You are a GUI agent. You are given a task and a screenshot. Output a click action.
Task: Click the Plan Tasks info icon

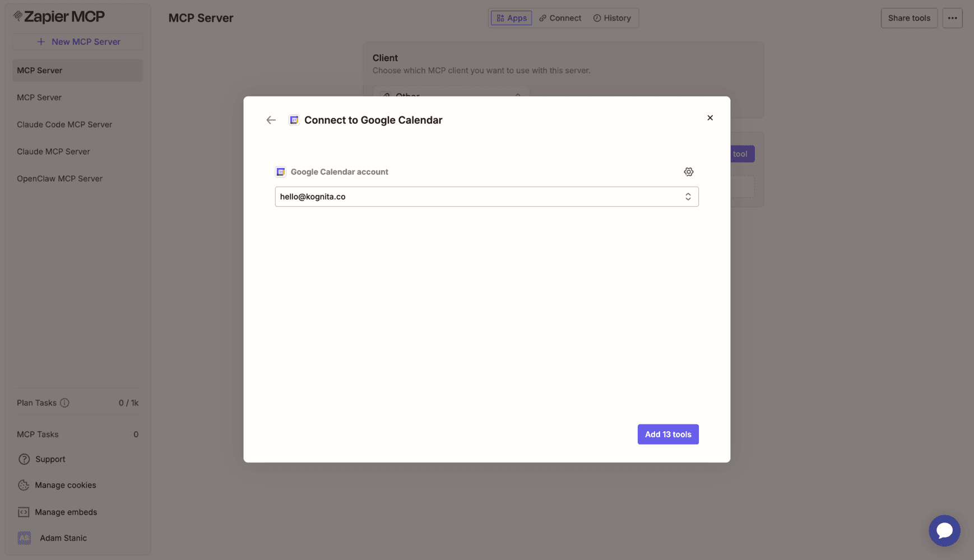pyautogui.click(x=64, y=403)
